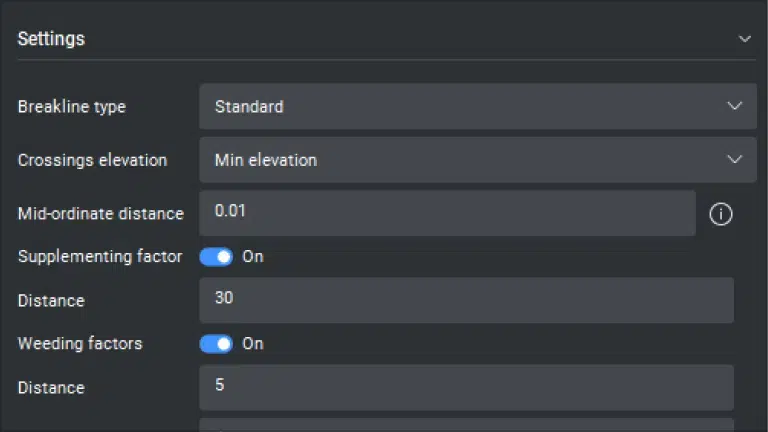Click the Mid-ordinate distance label
The image size is (768, 432).
[x=101, y=213]
